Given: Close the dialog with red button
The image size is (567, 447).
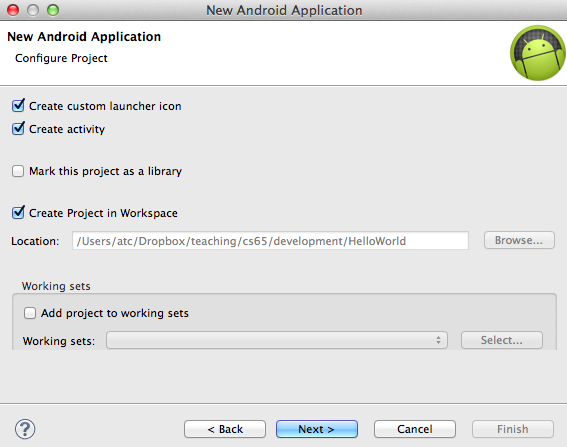Looking at the screenshot, I should pos(13,10).
